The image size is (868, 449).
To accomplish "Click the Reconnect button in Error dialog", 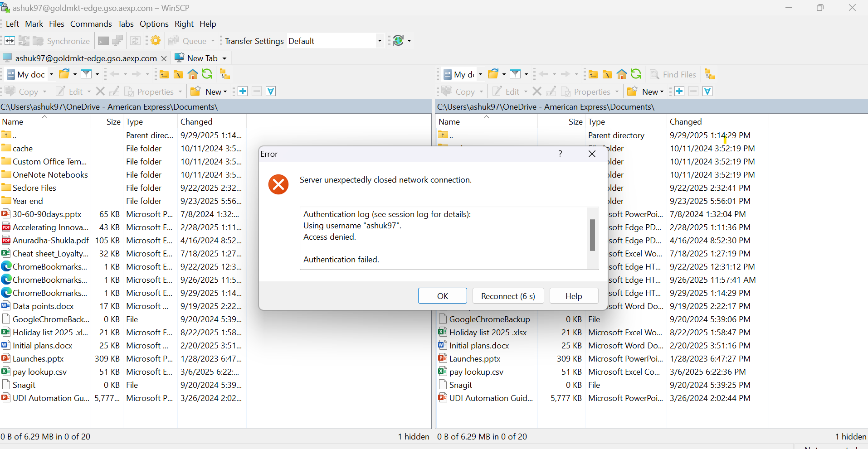I will pos(508,296).
